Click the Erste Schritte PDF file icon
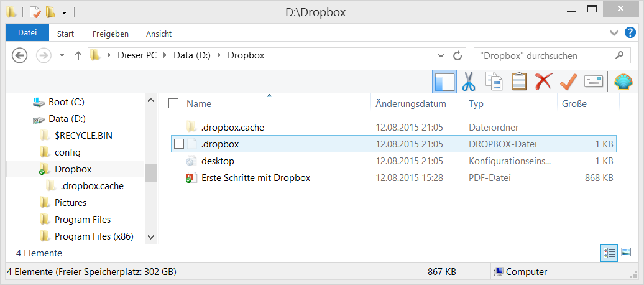The width and height of the screenshot is (644, 285). [191, 178]
